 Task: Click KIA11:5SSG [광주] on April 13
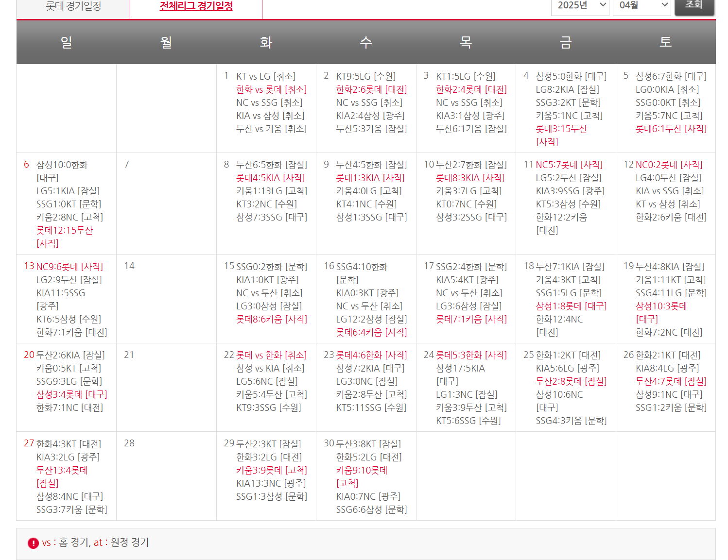(x=61, y=299)
